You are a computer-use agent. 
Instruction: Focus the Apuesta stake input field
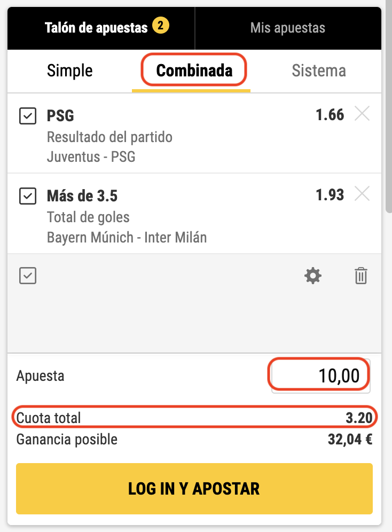320,376
